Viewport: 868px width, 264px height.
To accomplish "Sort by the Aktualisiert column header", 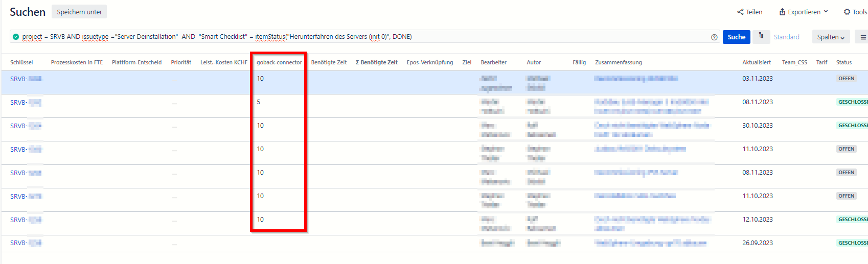I will [x=757, y=62].
